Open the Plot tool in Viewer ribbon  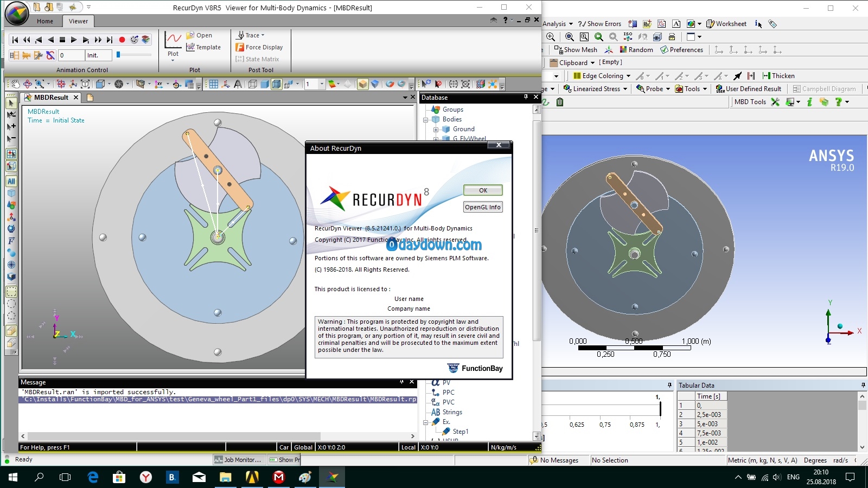(x=173, y=46)
